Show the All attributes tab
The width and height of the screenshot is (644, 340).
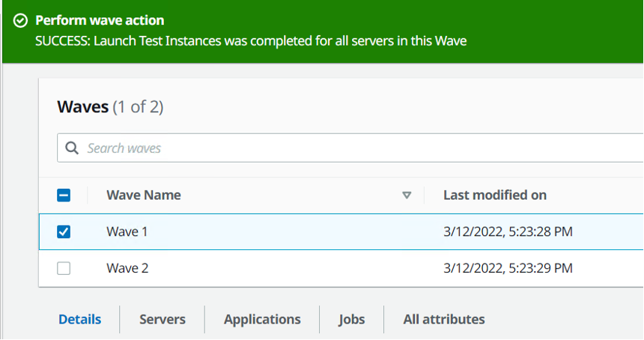click(x=443, y=319)
